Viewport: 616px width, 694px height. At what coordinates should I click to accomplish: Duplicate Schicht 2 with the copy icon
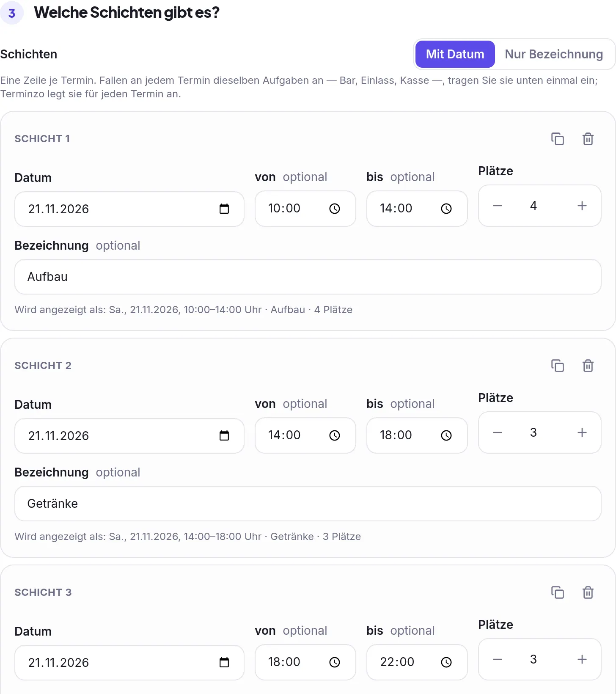(x=558, y=366)
